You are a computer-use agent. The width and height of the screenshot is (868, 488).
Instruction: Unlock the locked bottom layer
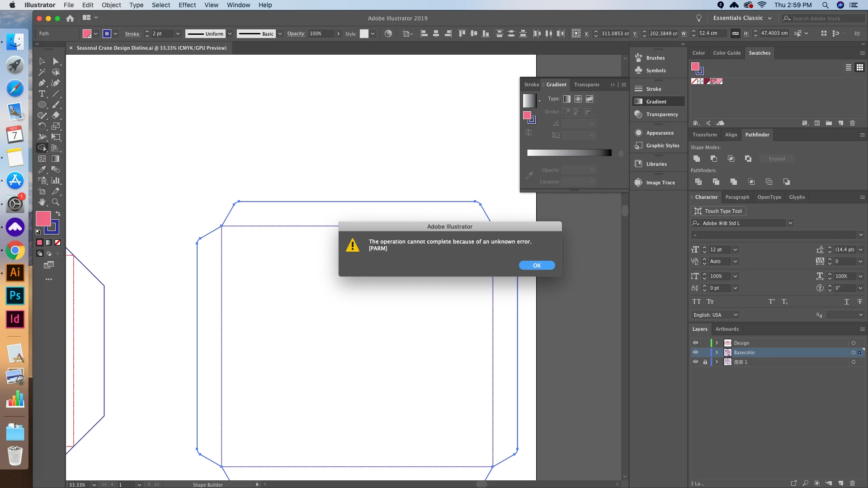(x=705, y=362)
